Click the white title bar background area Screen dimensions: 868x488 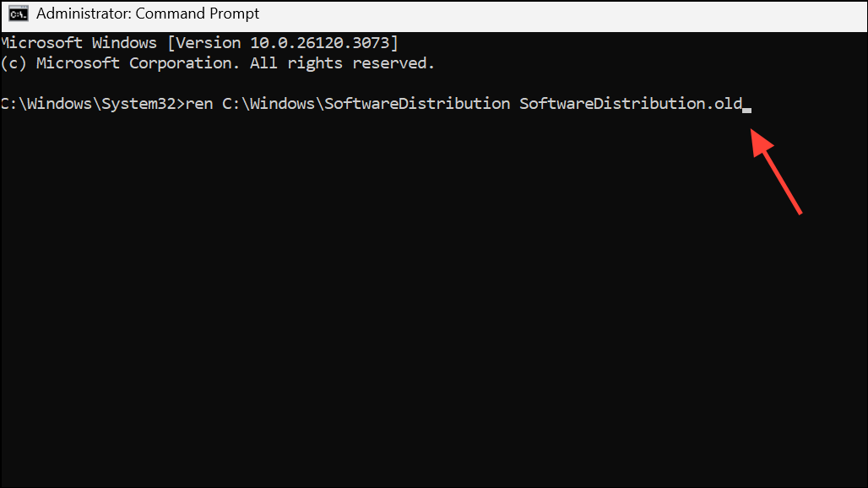(x=549, y=13)
